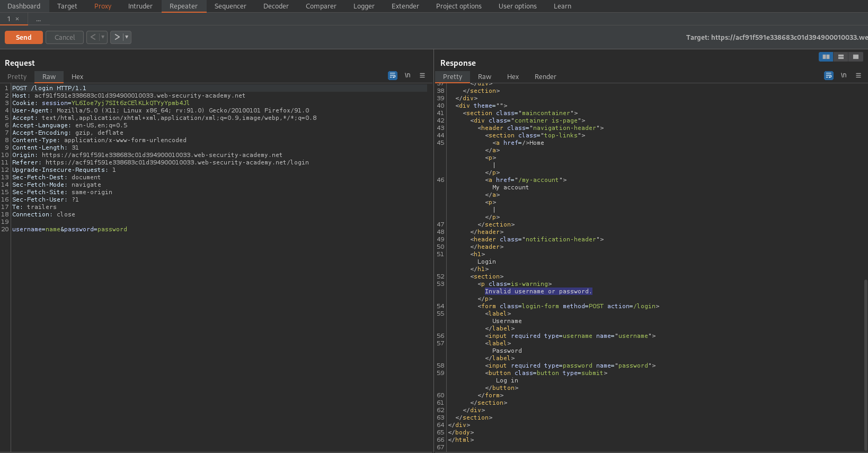Click the login-form tag line in response
The height and width of the screenshot is (453, 868).
point(568,306)
